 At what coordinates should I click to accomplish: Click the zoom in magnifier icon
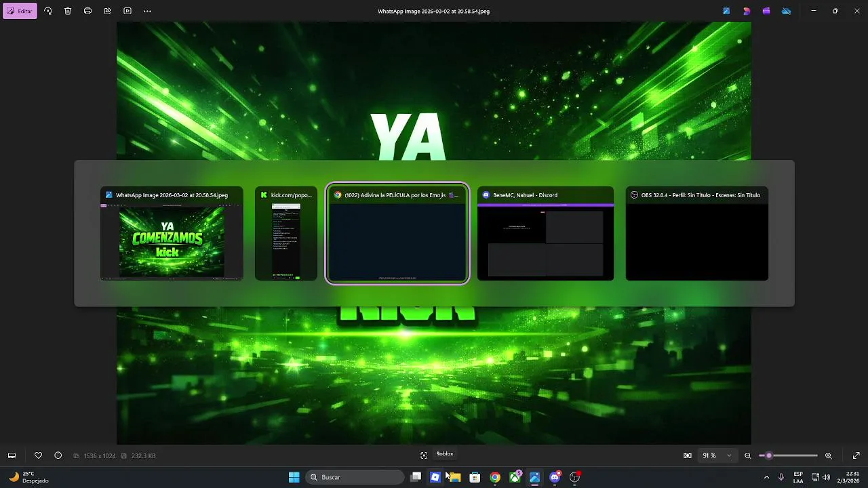coord(829,455)
